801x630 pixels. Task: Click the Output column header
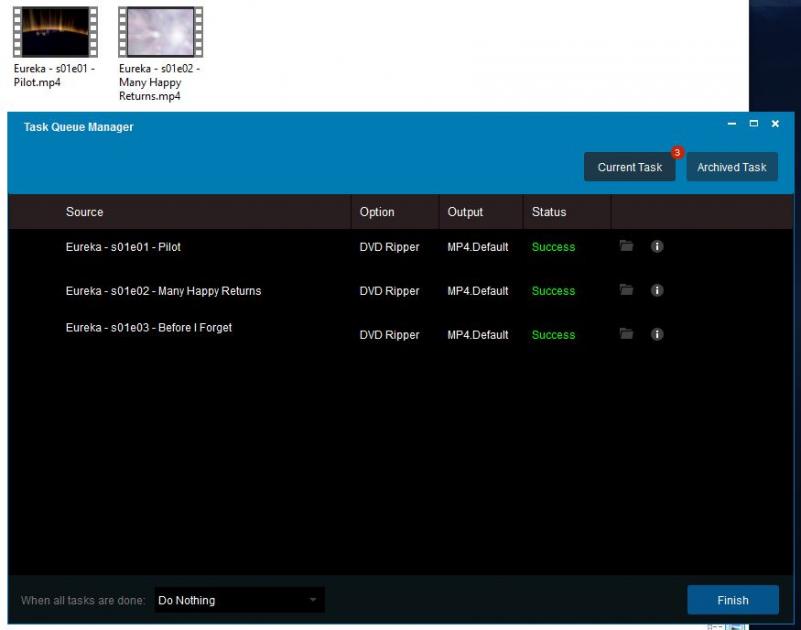click(465, 212)
